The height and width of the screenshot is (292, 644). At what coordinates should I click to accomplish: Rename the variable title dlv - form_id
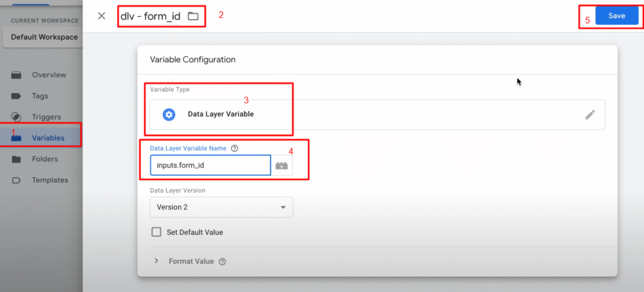pyautogui.click(x=150, y=16)
